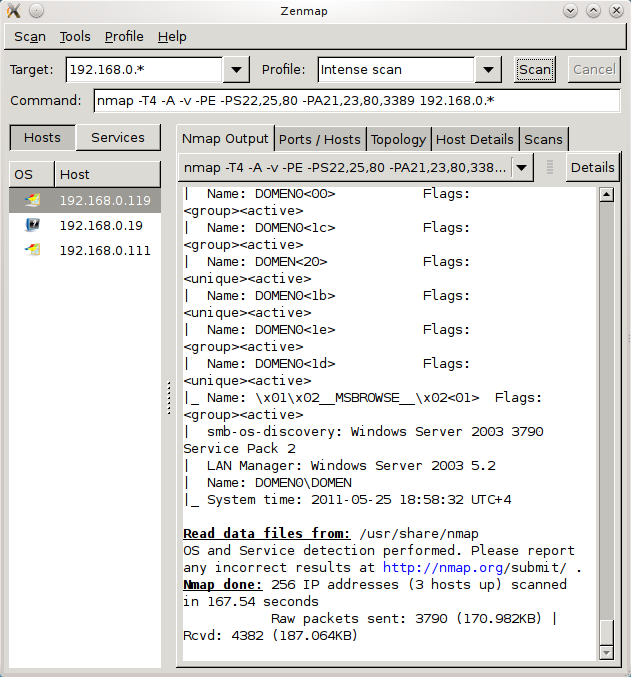
Task: Click the Details button
Action: click(x=592, y=168)
